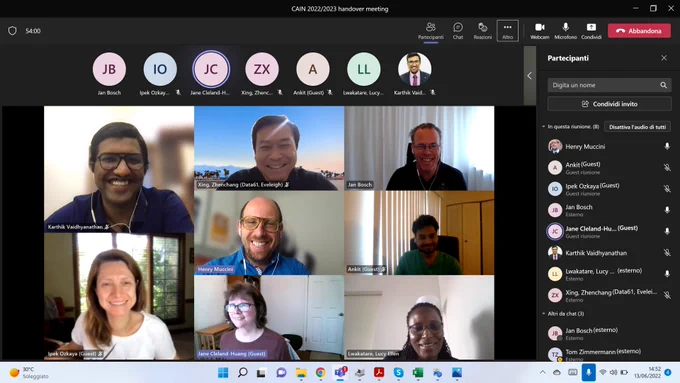Click the red Abbandona leave button
Viewport: 680px width, 383px height.
(x=639, y=31)
